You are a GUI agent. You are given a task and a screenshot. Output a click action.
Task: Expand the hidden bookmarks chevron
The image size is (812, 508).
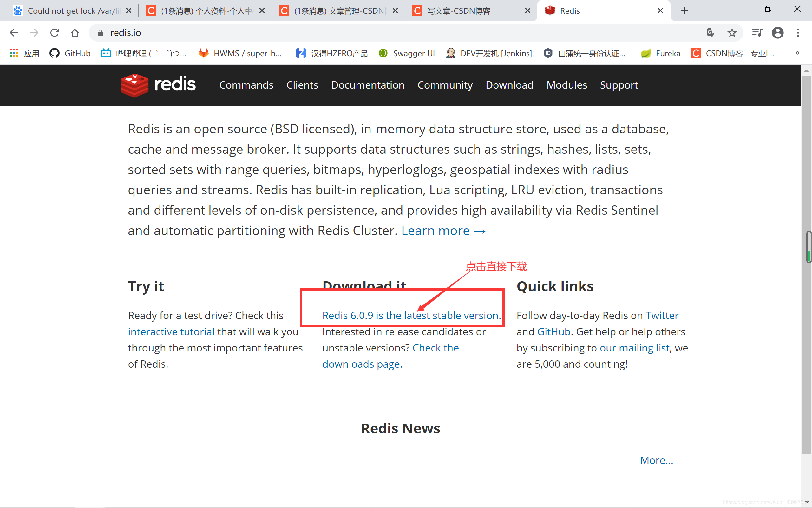pyautogui.click(x=797, y=53)
